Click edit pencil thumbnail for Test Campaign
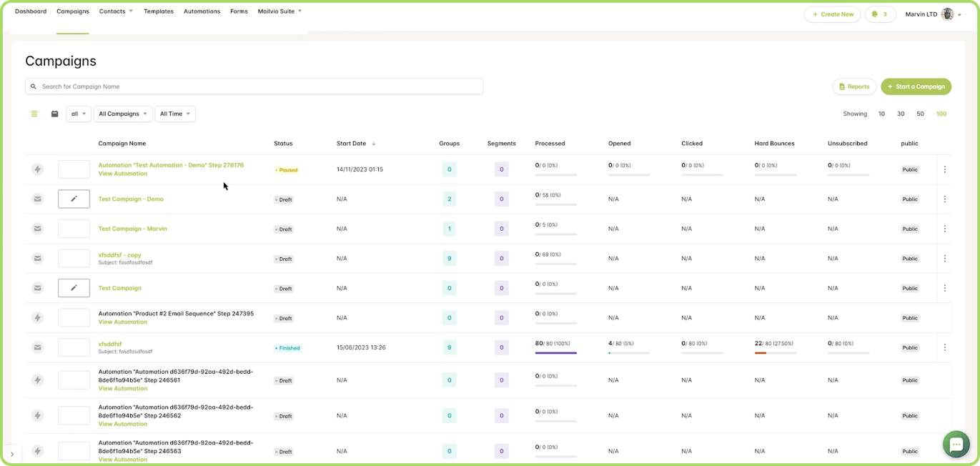The height and width of the screenshot is (466, 980). pyautogui.click(x=74, y=288)
